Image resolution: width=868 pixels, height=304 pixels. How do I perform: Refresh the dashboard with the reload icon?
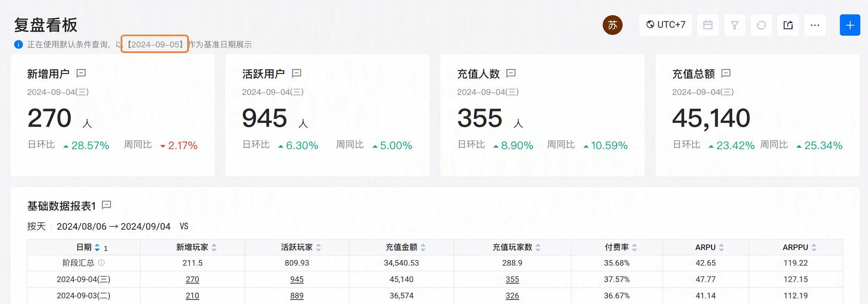761,25
